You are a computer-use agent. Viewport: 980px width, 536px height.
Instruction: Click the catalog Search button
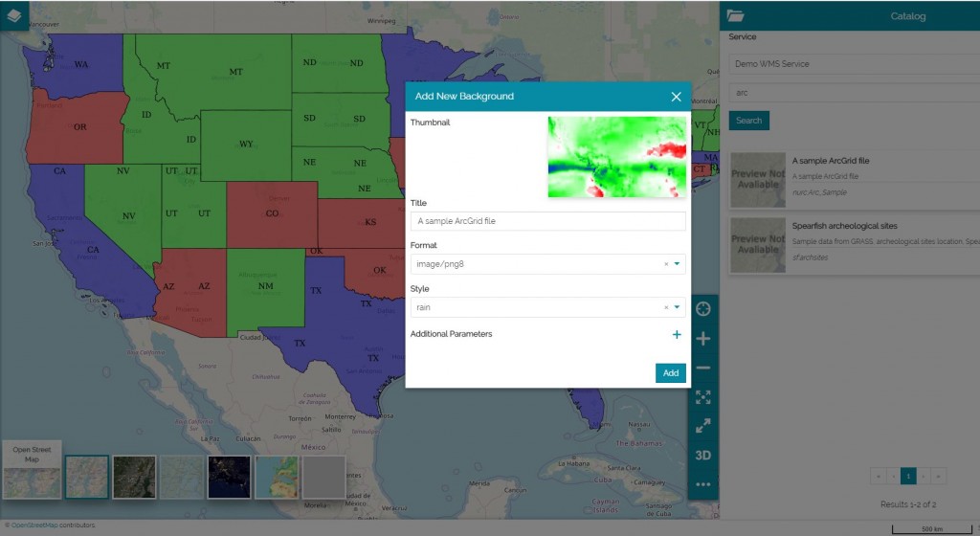click(748, 121)
